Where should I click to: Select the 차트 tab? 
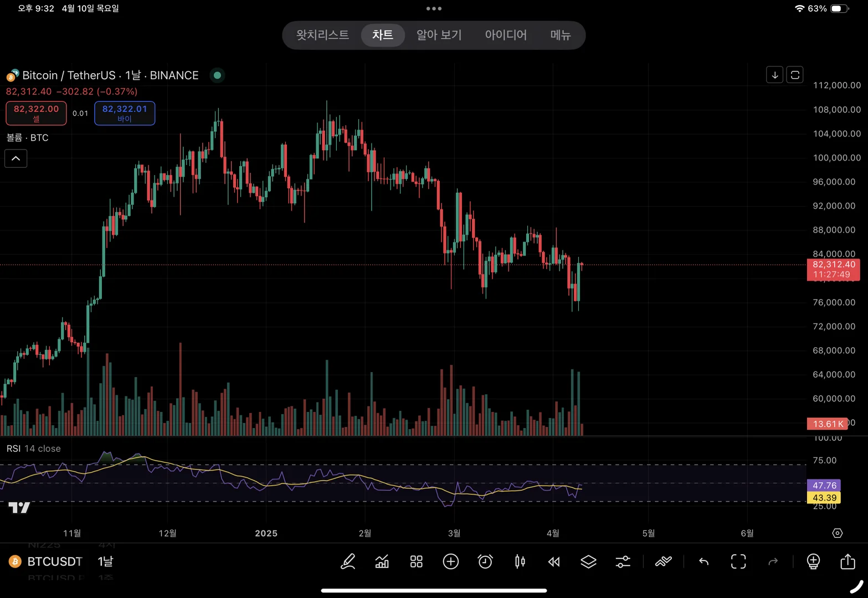click(x=383, y=35)
